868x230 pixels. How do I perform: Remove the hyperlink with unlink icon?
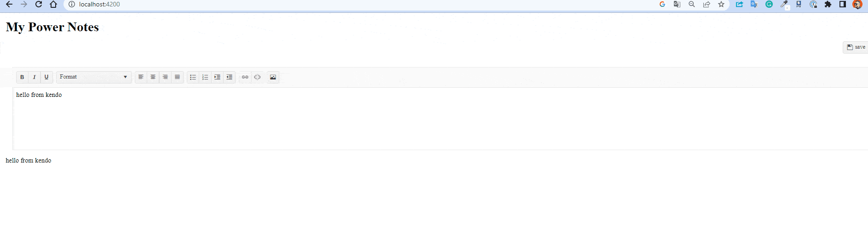coord(257,77)
